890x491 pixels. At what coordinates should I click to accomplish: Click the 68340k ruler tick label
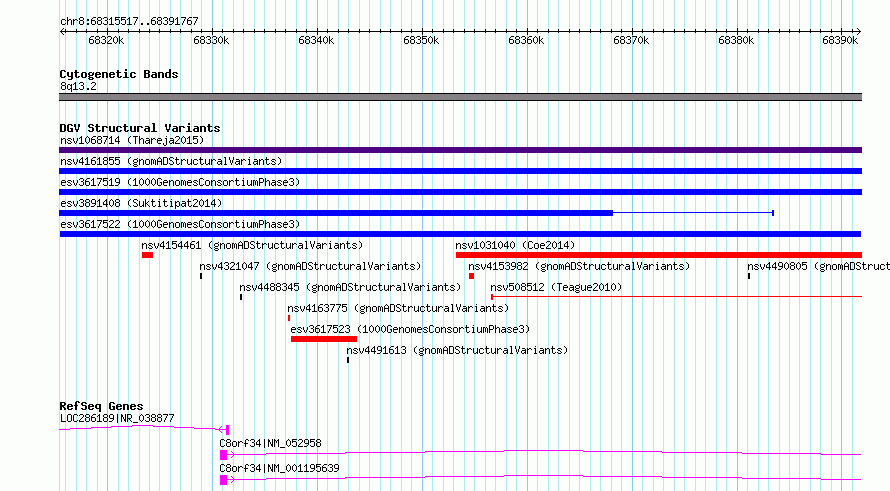[x=316, y=40]
